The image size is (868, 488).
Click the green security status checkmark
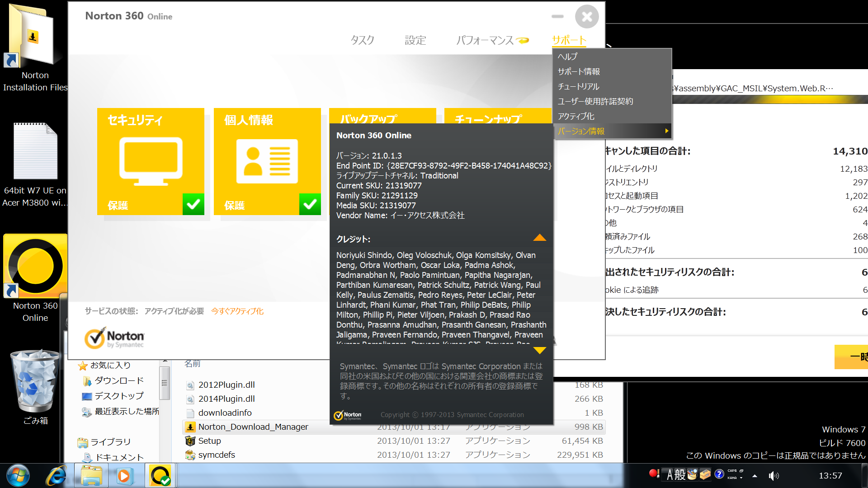pyautogui.click(x=193, y=204)
